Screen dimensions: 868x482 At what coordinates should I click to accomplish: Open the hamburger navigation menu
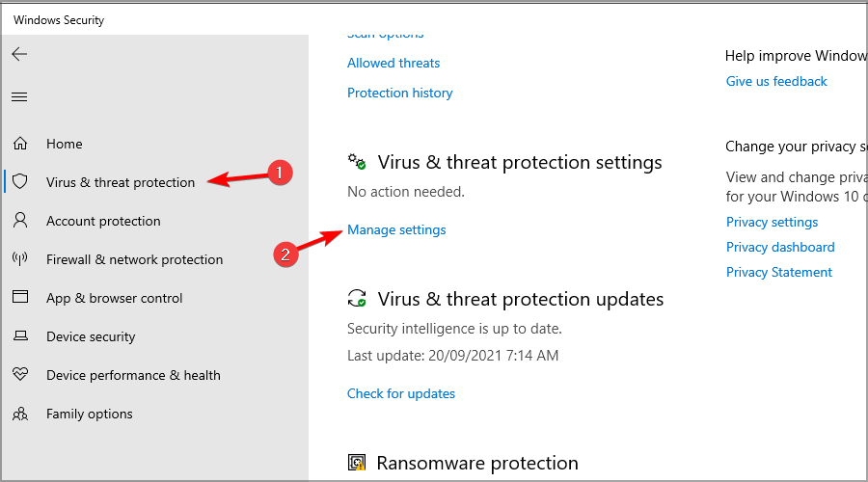pyautogui.click(x=19, y=97)
